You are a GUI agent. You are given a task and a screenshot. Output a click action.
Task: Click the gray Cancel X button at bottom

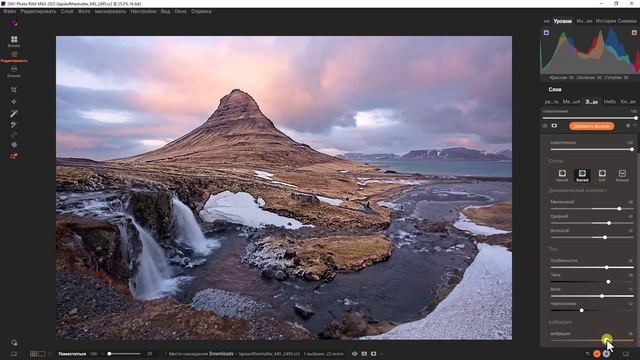[x=606, y=354]
